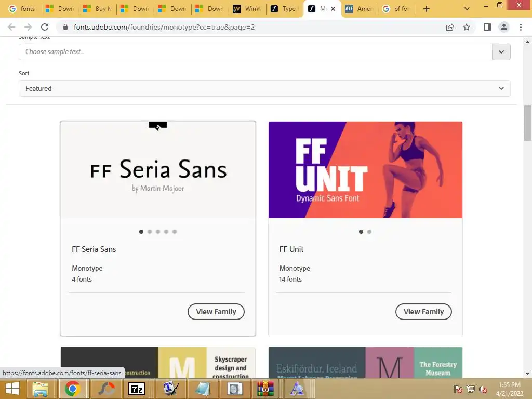Viewport: 532px width, 399px height.
Task: View Family for FF Seria Sans
Action: coord(216,312)
